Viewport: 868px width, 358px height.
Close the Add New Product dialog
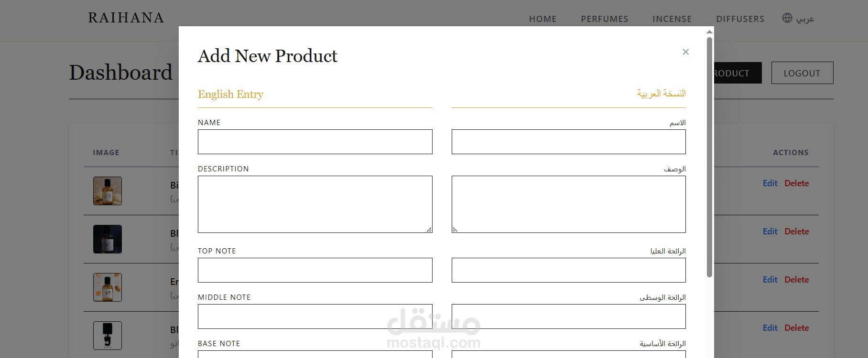pyautogui.click(x=685, y=52)
